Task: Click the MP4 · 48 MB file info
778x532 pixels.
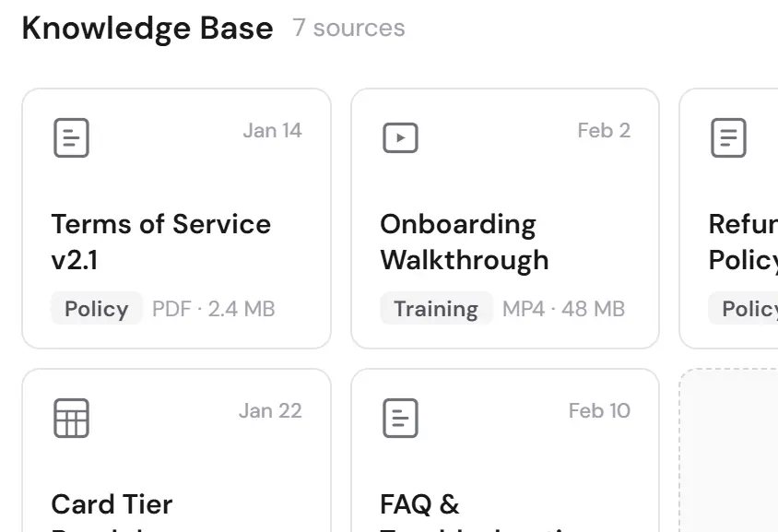Action: pyautogui.click(x=563, y=308)
